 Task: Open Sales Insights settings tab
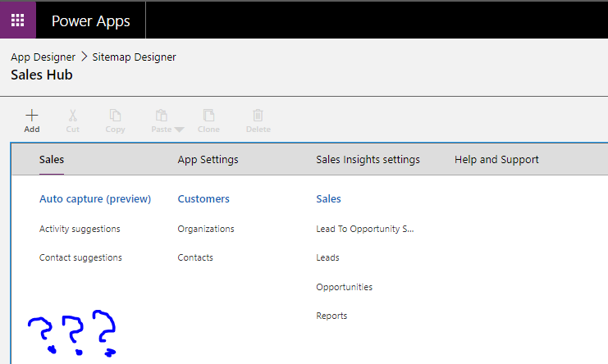(368, 160)
